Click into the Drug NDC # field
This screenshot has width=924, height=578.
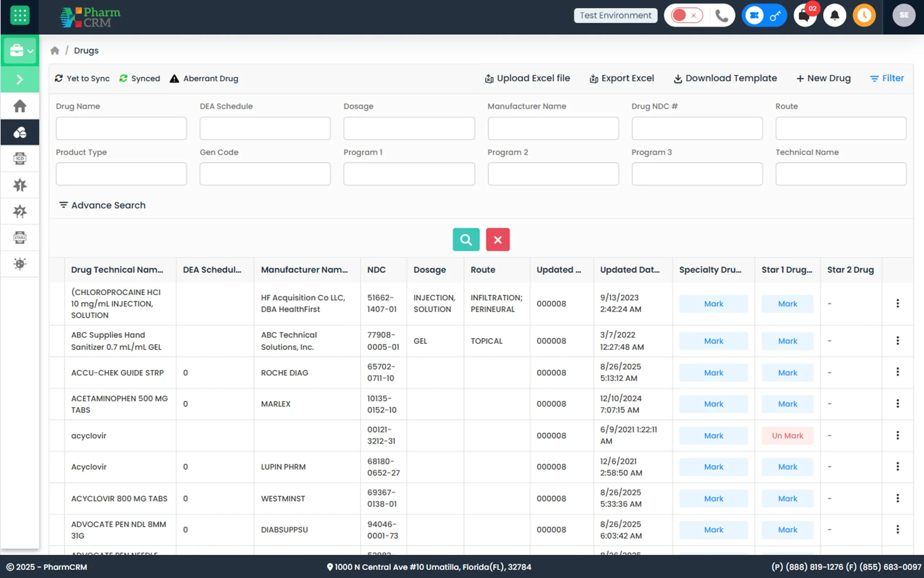pyautogui.click(x=697, y=129)
